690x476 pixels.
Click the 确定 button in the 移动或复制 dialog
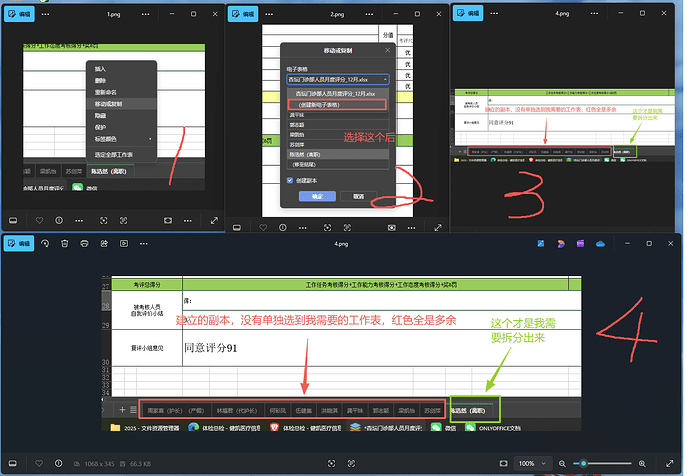[x=317, y=197]
